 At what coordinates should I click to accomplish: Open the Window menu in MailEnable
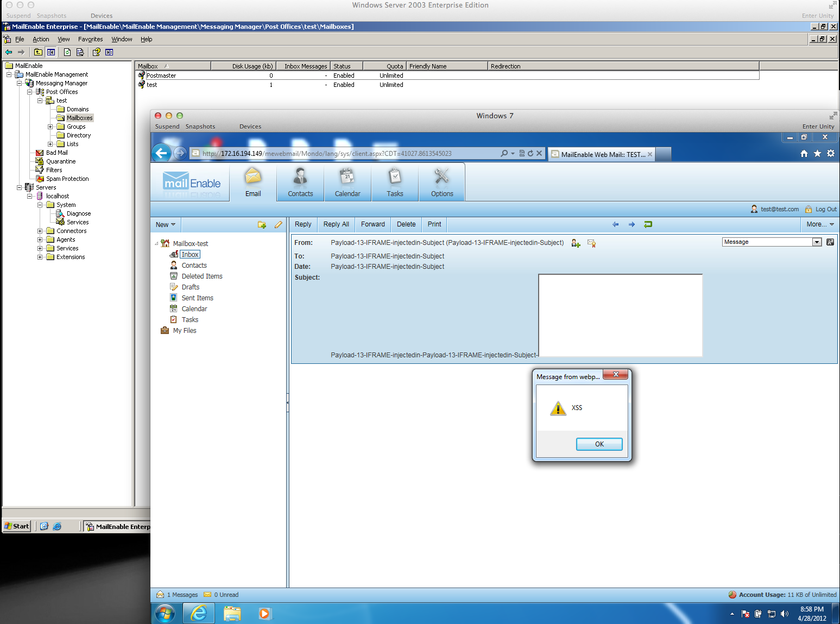point(122,39)
